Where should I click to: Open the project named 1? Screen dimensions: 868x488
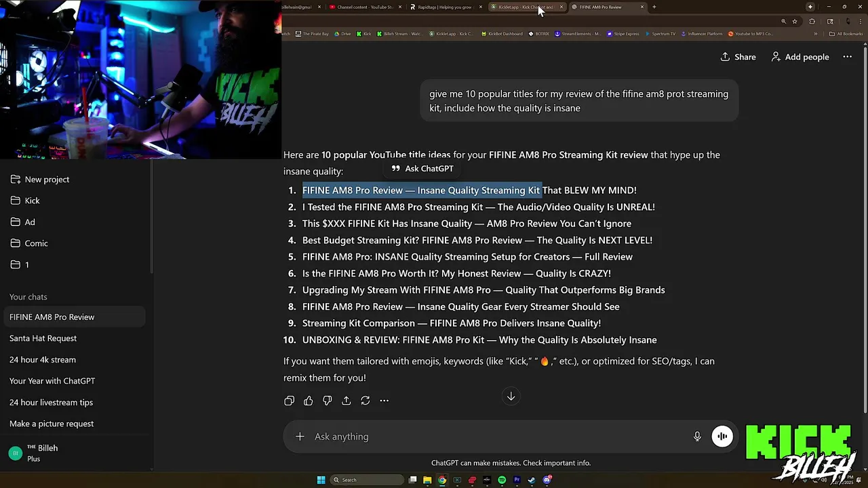pyautogui.click(x=76, y=265)
